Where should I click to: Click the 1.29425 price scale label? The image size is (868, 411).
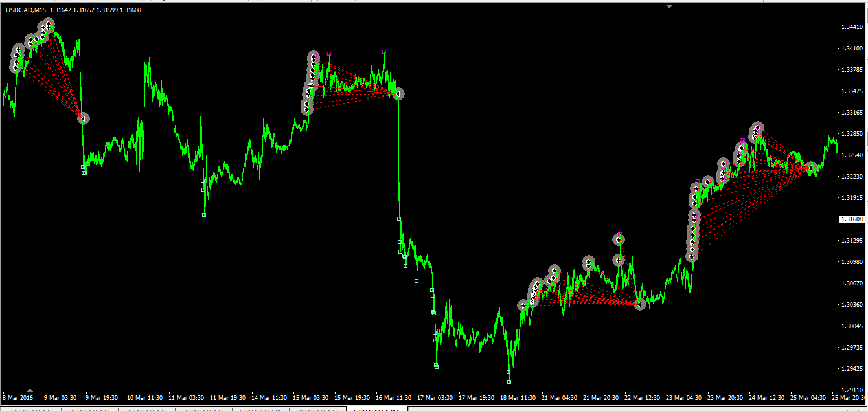(x=852, y=369)
